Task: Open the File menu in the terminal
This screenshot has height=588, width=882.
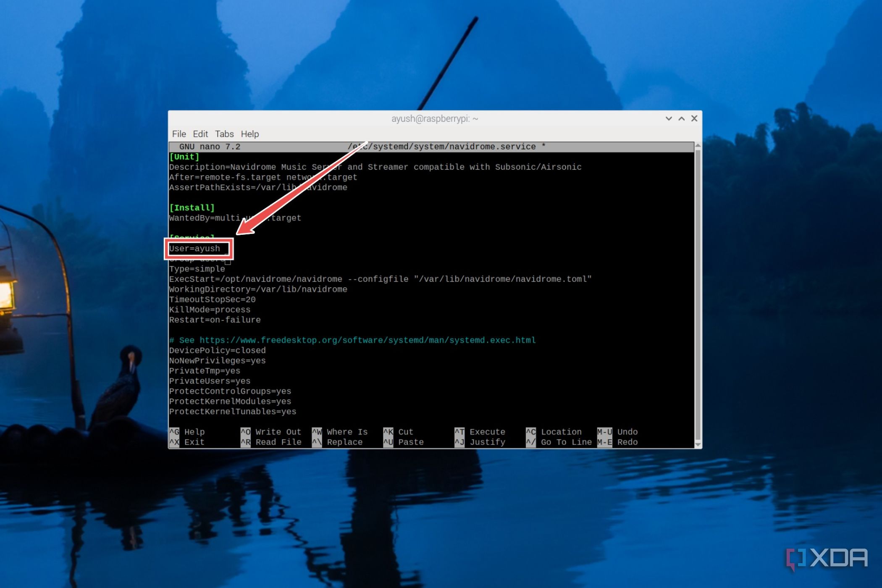Action: tap(178, 134)
